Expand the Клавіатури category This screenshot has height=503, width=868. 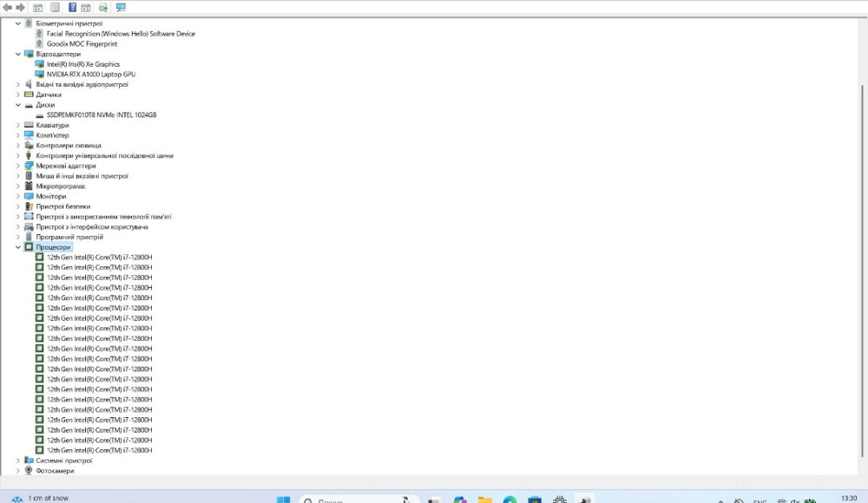(x=17, y=125)
